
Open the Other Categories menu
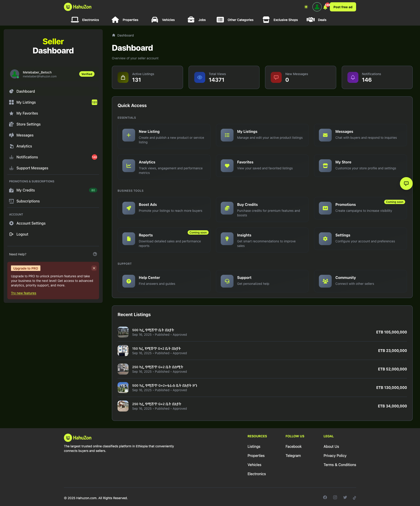tap(235, 20)
